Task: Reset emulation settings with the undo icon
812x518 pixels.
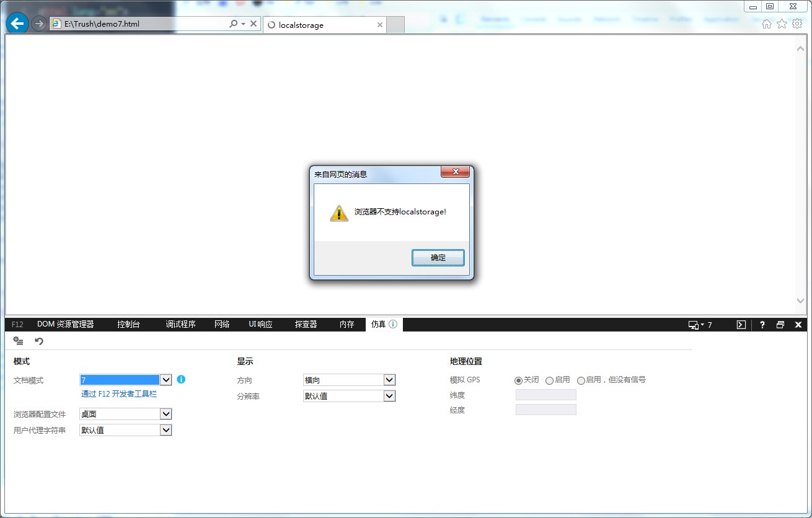Action: point(39,341)
